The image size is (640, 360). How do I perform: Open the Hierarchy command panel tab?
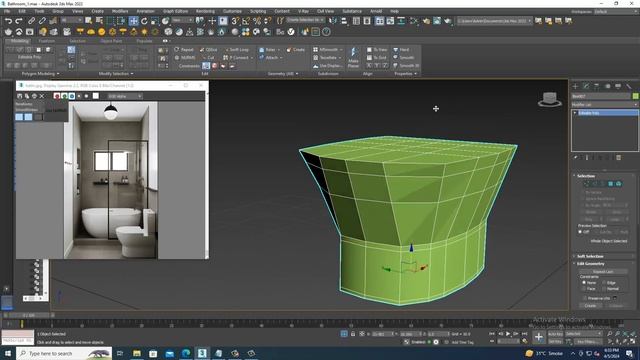[597, 86]
